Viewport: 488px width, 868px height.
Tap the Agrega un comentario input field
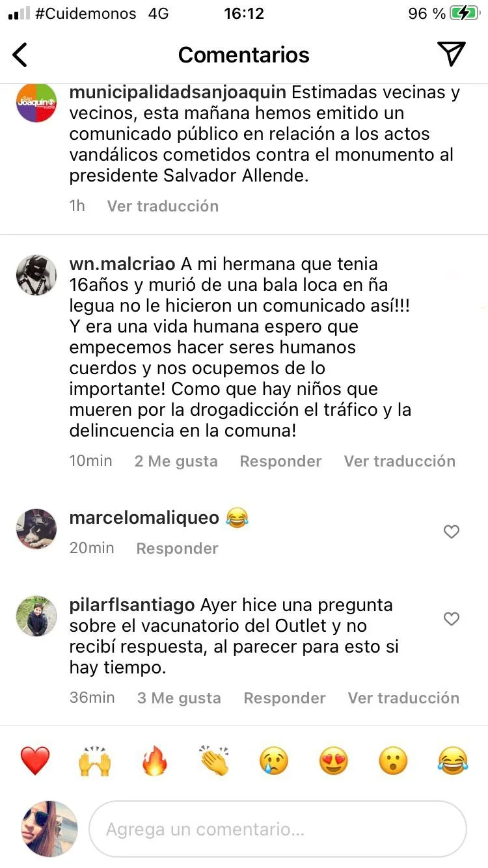[x=278, y=829]
